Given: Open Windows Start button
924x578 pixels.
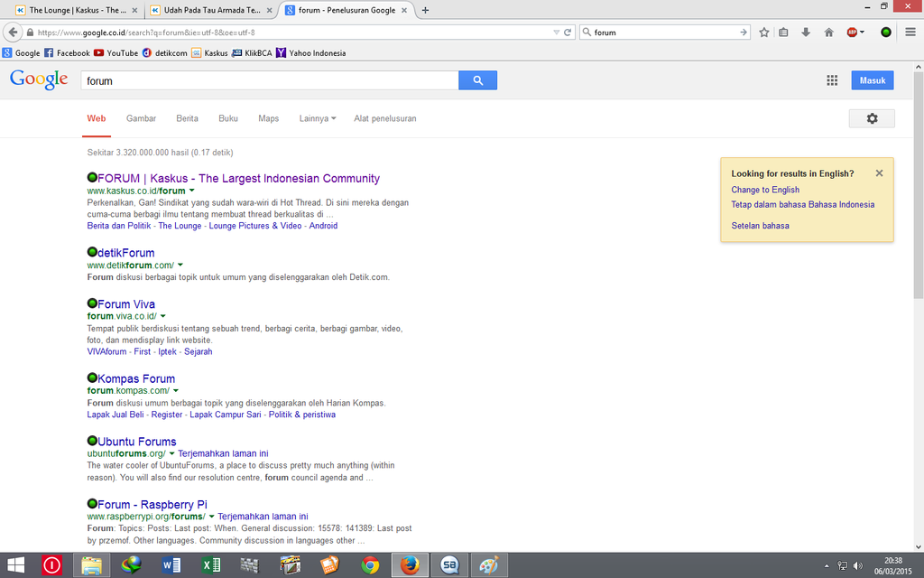Looking at the screenshot, I should (x=16, y=565).
